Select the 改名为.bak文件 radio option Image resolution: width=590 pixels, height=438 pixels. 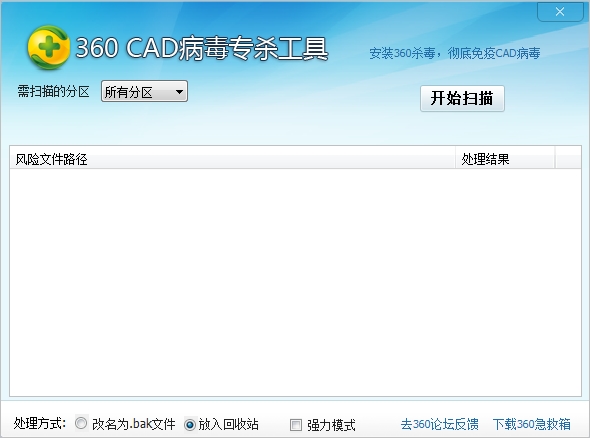pyautogui.click(x=81, y=424)
